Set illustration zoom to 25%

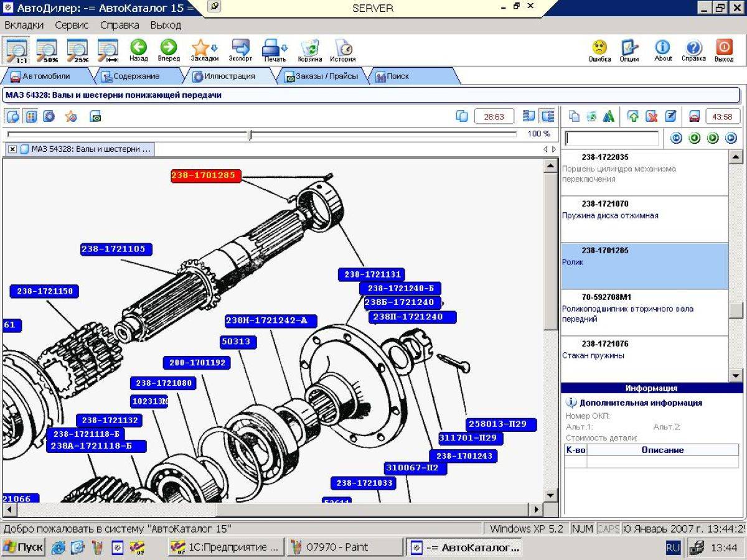click(x=78, y=50)
